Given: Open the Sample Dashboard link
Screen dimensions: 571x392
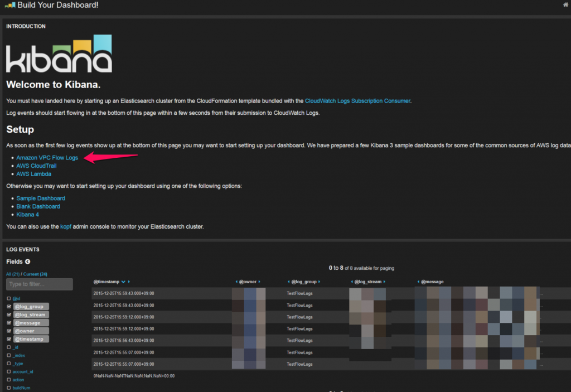Looking at the screenshot, I should pos(41,198).
